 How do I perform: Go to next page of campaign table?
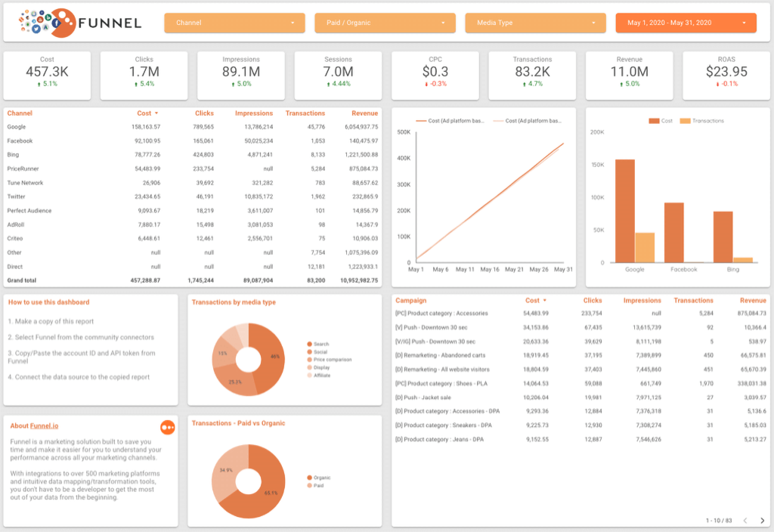coord(762,520)
